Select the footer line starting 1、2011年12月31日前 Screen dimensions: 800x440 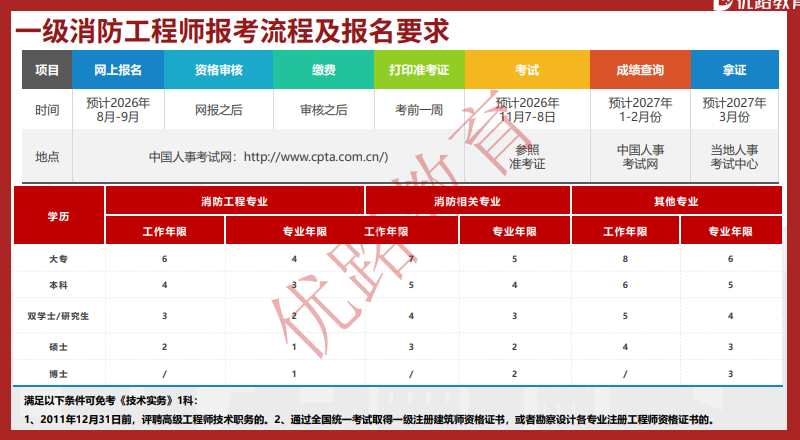tap(368, 420)
